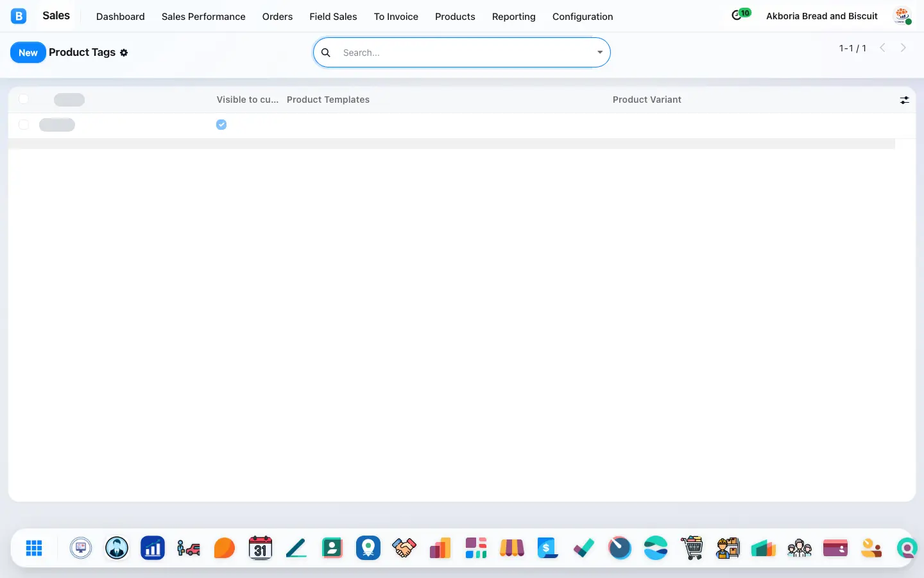The height and width of the screenshot is (578, 924).
Task: Open the teal contacts app icon
Action: [332, 548]
